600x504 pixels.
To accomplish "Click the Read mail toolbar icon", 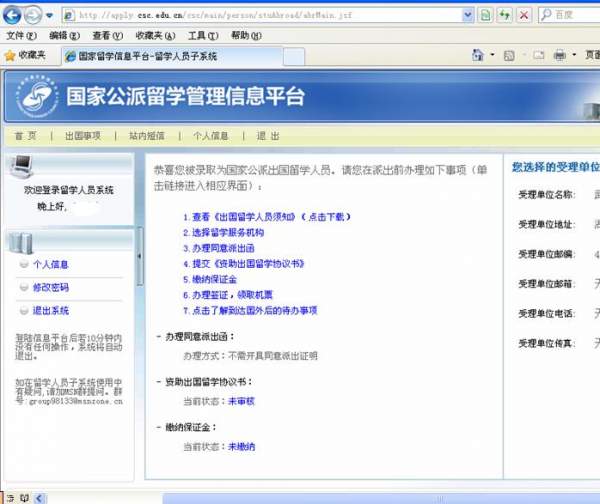I will (x=538, y=55).
